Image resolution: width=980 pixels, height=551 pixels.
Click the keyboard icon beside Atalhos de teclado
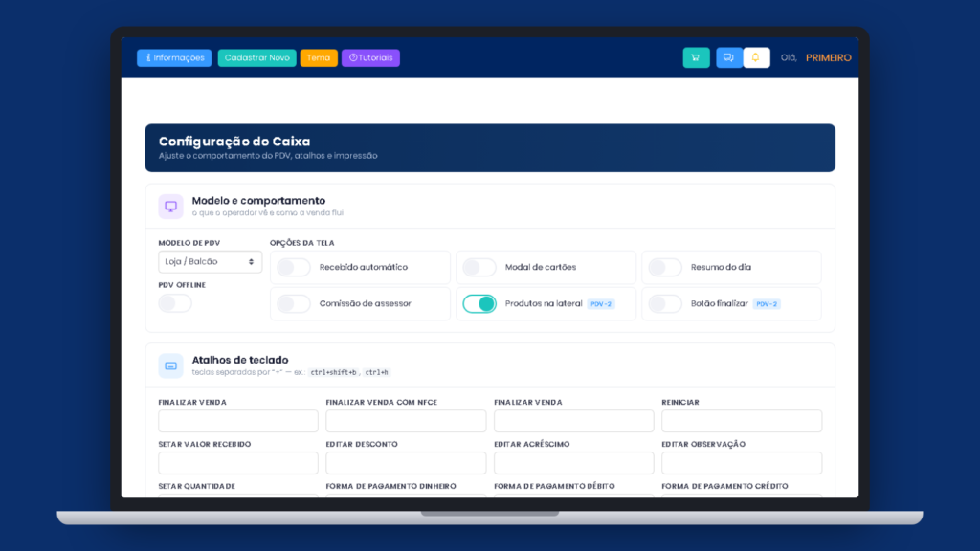[170, 365]
